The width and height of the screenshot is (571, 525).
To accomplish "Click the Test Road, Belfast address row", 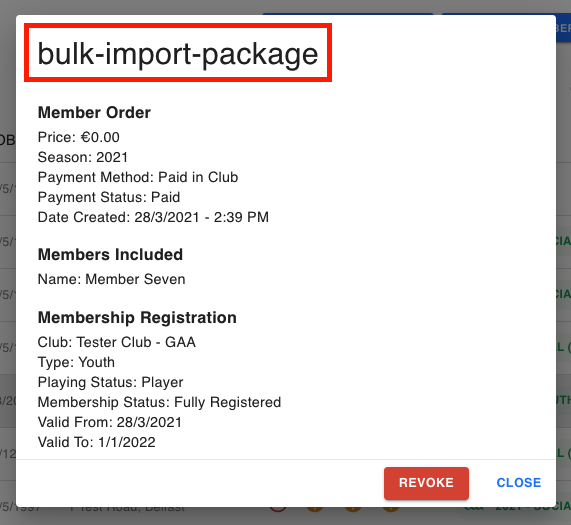I will 127,509.
